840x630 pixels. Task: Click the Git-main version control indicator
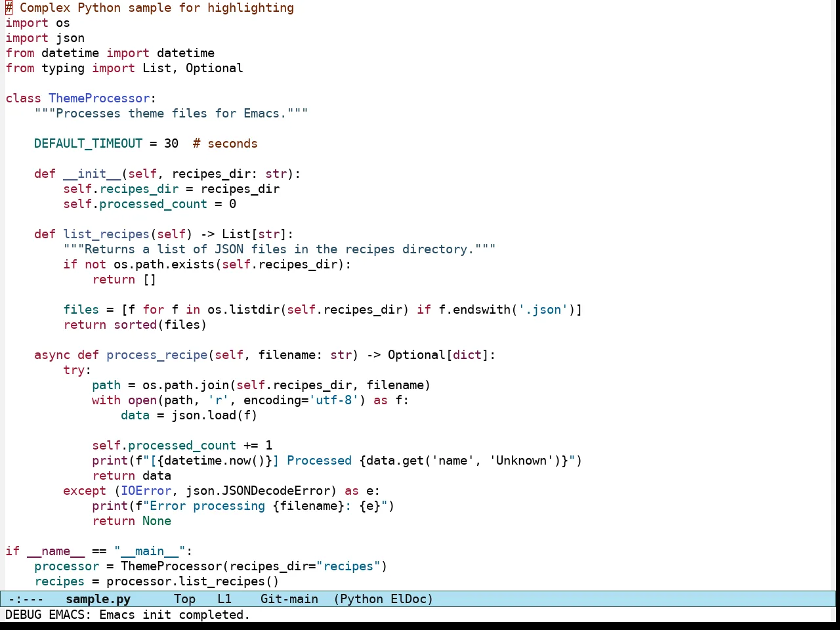coord(289,599)
